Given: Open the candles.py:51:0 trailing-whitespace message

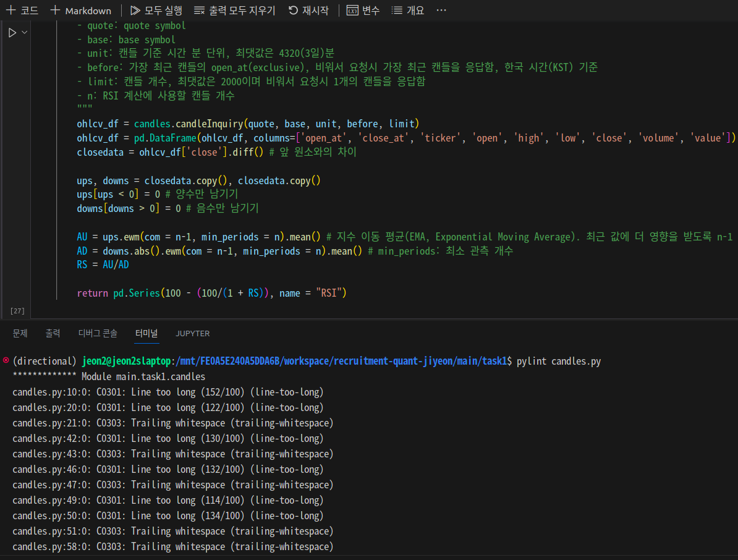Looking at the screenshot, I should click(x=172, y=532).
